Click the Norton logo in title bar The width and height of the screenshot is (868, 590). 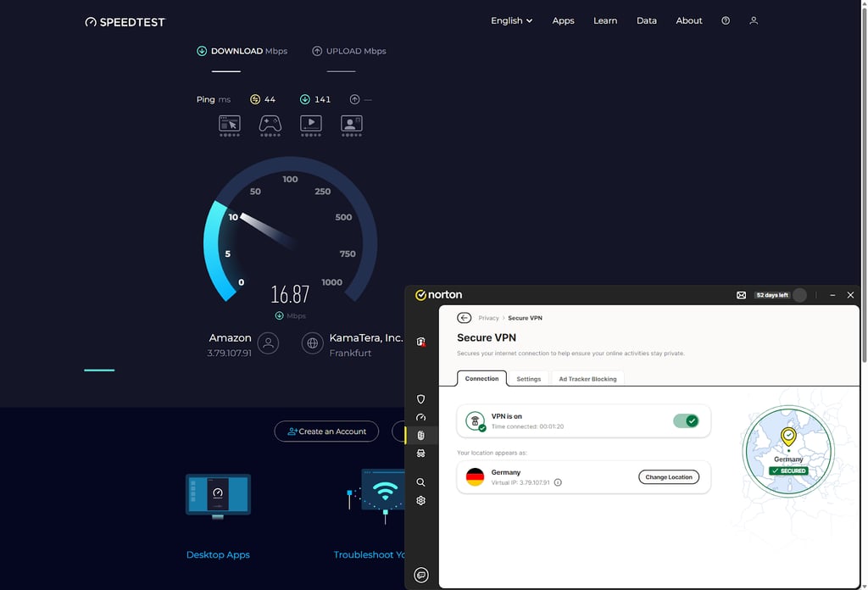[438, 295]
